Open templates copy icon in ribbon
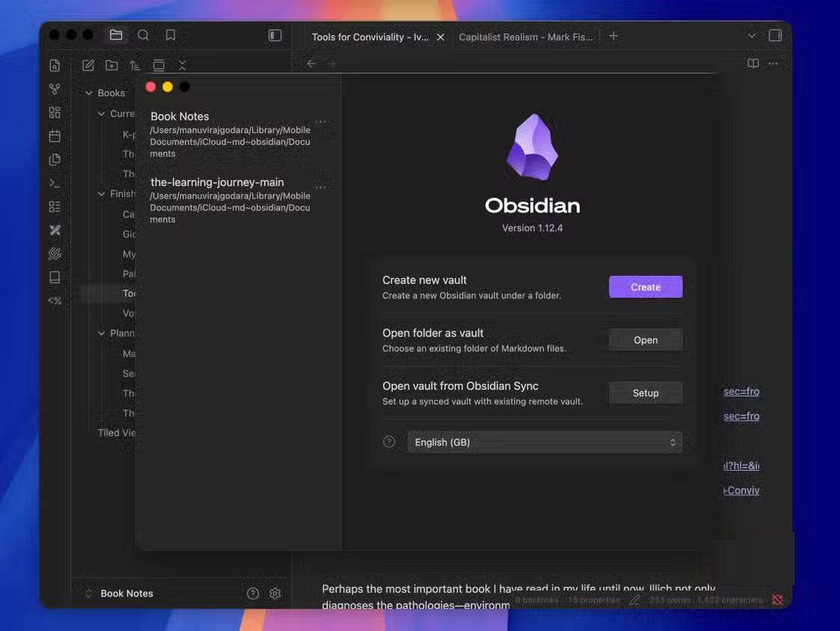Viewport: 840px width, 631px height. click(55, 160)
